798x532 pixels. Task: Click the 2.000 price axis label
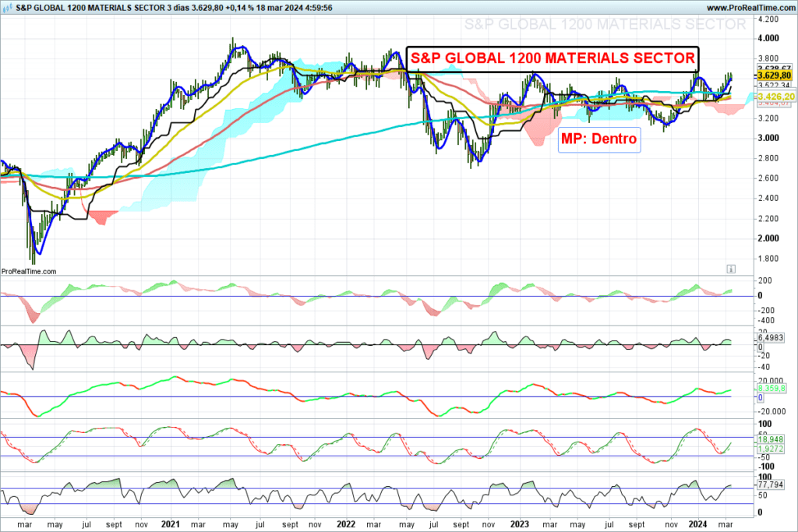pos(768,238)
